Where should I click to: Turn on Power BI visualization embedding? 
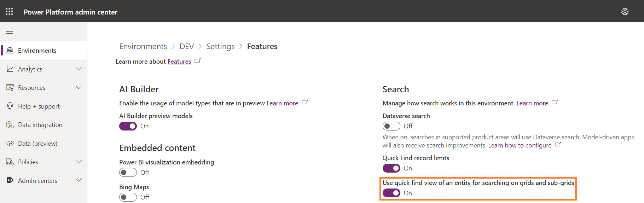point(128,173)
